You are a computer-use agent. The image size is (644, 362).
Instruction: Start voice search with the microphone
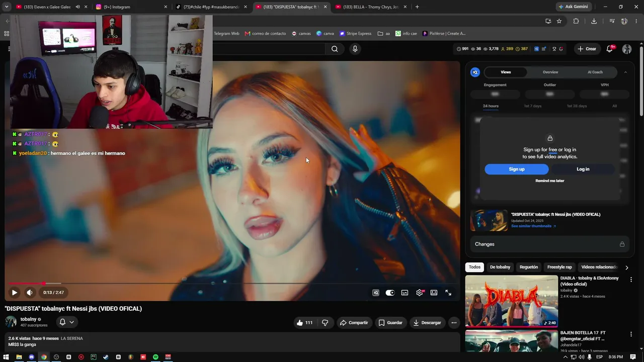tap(355, 49)
